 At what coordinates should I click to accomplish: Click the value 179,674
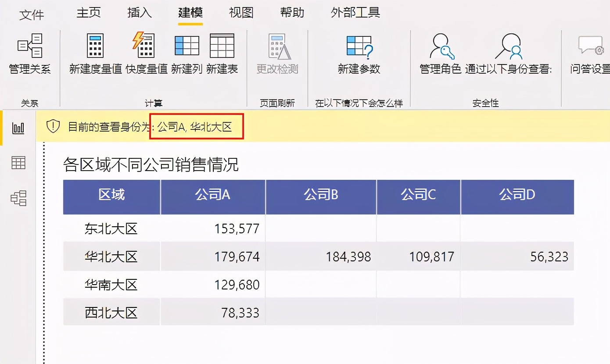pyautogui.click(x=237, y=257)
